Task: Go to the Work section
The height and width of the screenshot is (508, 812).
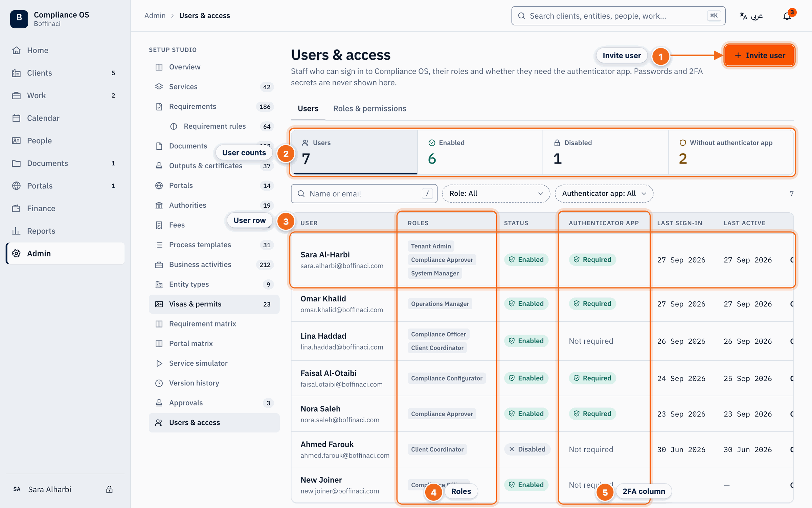Action: tap(65, 96)
